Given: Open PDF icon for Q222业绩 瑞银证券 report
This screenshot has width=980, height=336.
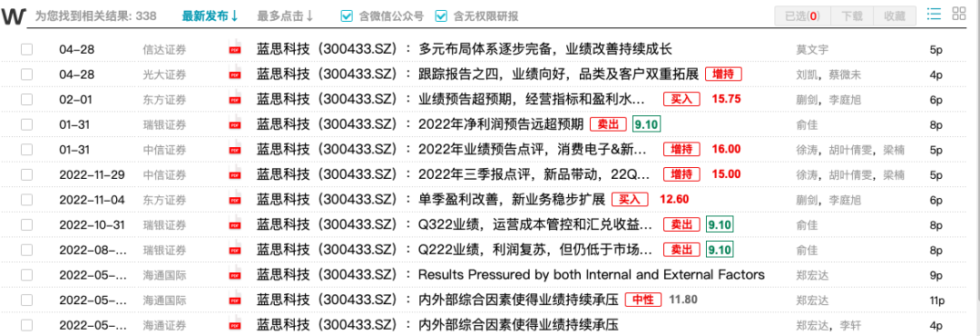Looking at the screenshot, I should pyautogui.click(x=235, y=250).
